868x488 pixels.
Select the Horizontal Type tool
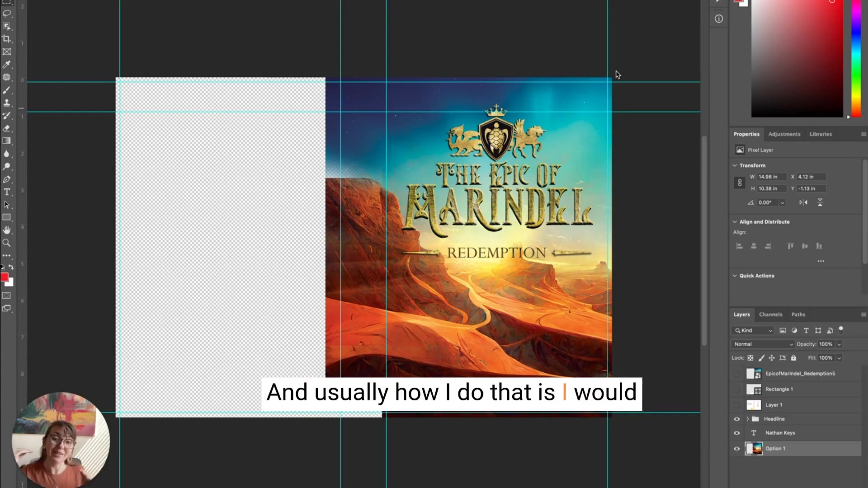pyautogui.click(x=7, y=192)
